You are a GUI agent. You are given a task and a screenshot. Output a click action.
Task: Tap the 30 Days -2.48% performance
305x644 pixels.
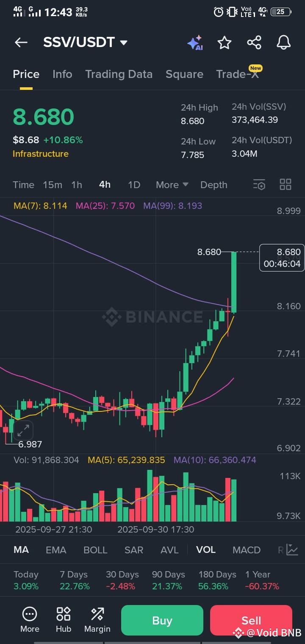[x=122, y=580]
